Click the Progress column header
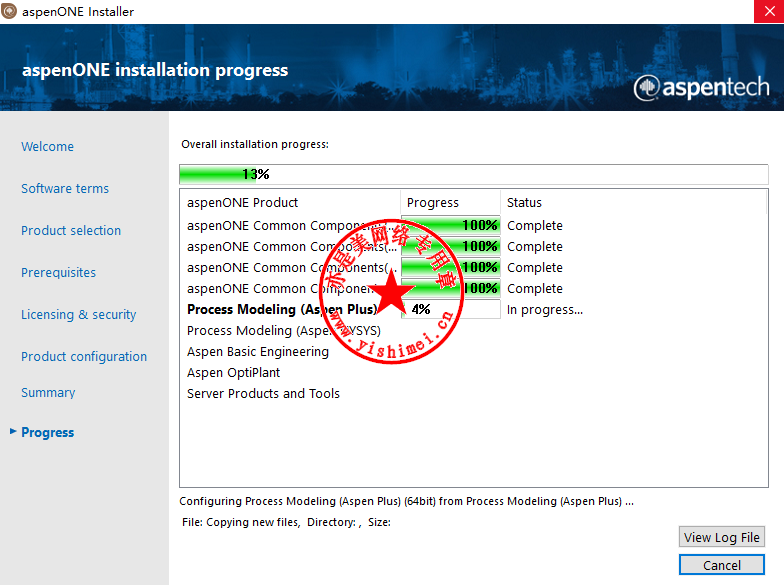The width and height of the screenshot is (784, 585). point(450,202)
